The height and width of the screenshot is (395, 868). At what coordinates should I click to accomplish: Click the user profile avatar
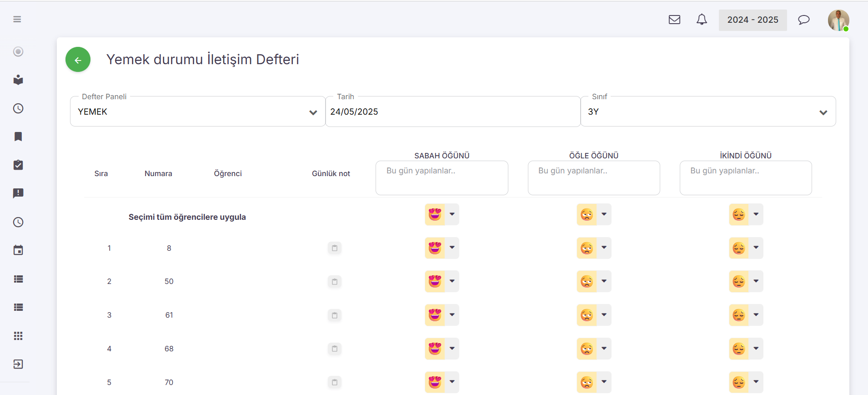[838, 20]
